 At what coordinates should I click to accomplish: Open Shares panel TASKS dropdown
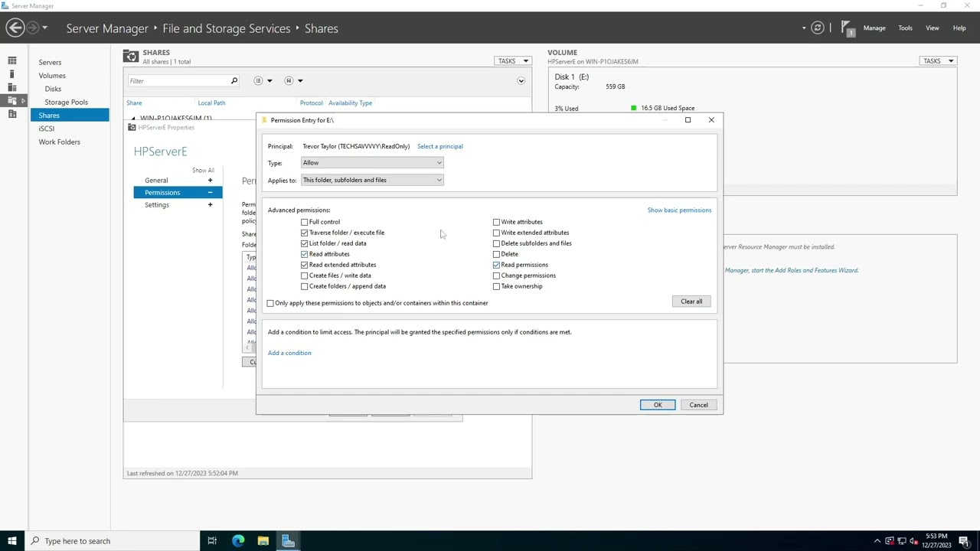tap(512, 60)
